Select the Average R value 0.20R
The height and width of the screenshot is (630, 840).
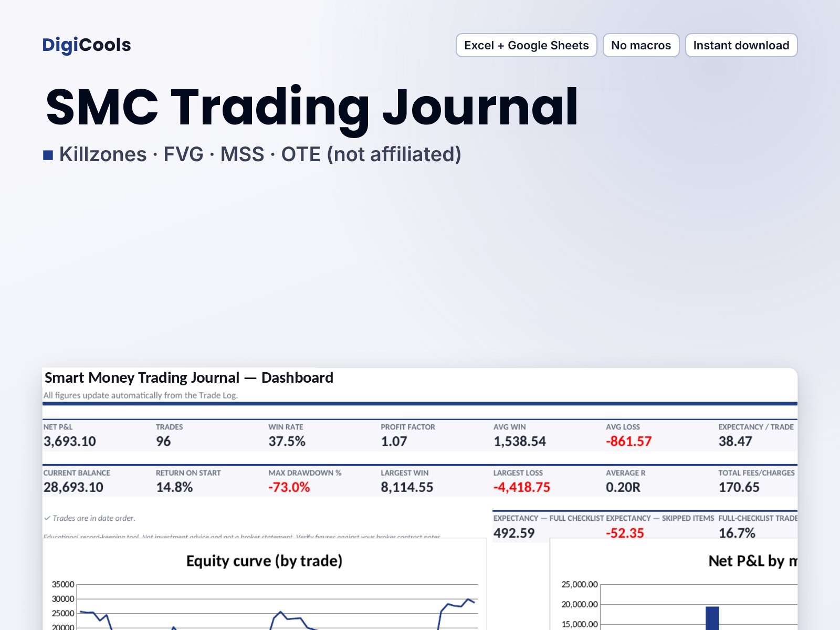623,487
